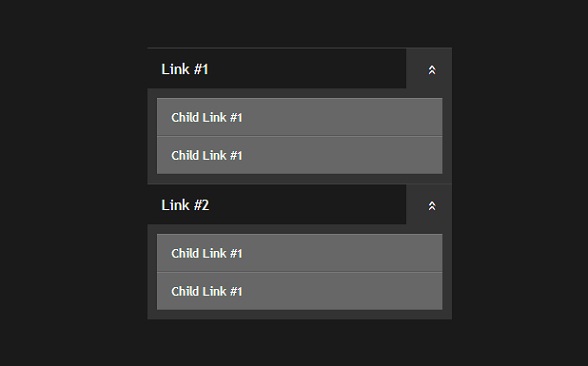Choose the last gray row in Link #2 submenu

point(300,291)
